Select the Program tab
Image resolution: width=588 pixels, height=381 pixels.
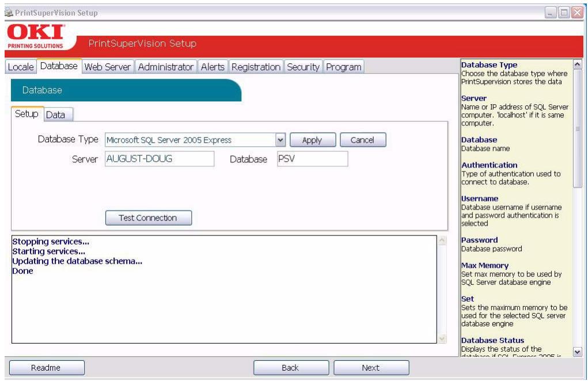click(343, 67)
